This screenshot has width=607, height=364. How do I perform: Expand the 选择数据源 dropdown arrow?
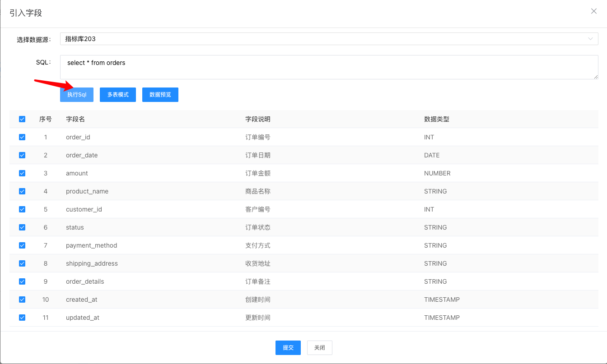click(590, 39)
